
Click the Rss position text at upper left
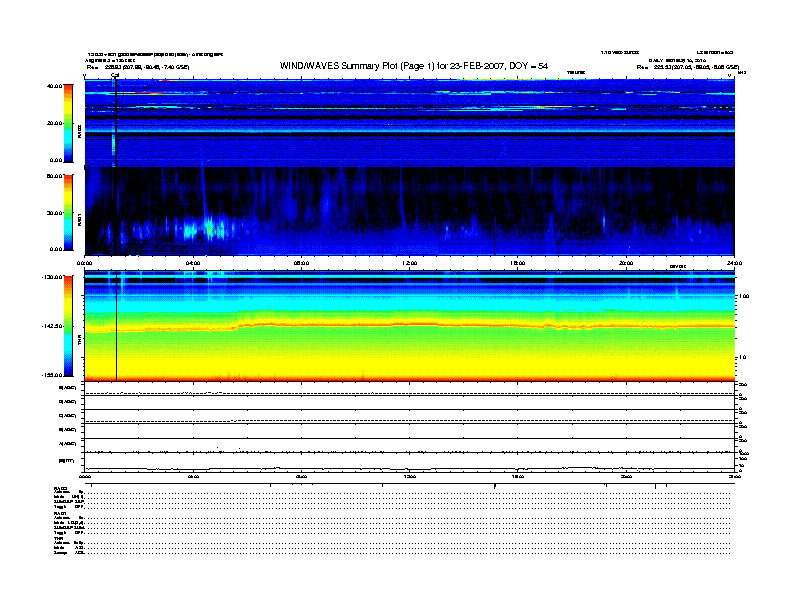pos(137,67)
